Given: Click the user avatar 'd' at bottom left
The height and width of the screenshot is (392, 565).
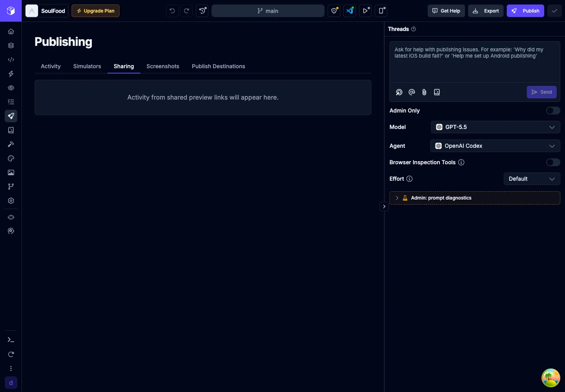Looking at the screenshot, I should tap(11, 383).
